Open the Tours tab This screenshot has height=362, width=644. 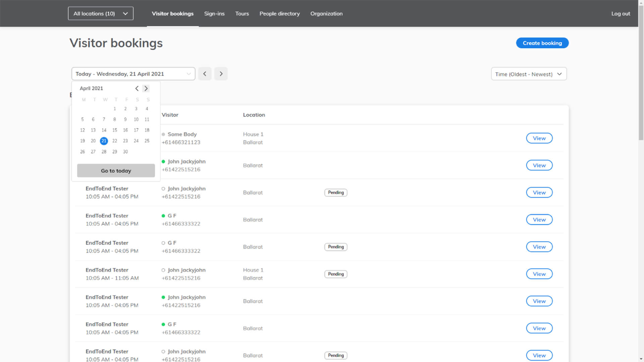coord(242,13)
